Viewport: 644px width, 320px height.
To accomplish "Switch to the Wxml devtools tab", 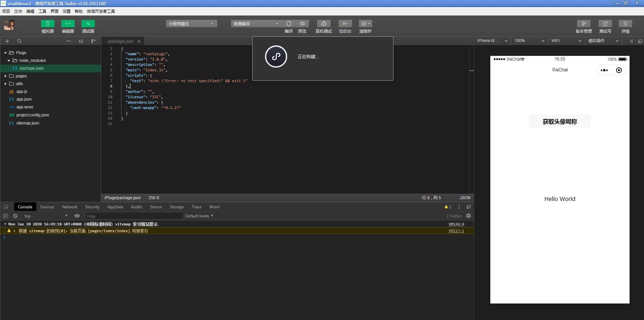I will 214,207.
